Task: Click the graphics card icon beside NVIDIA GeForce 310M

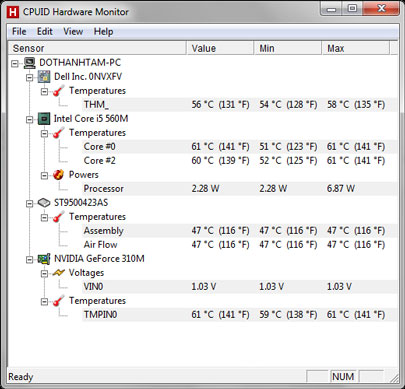Action: pos(44,259)
